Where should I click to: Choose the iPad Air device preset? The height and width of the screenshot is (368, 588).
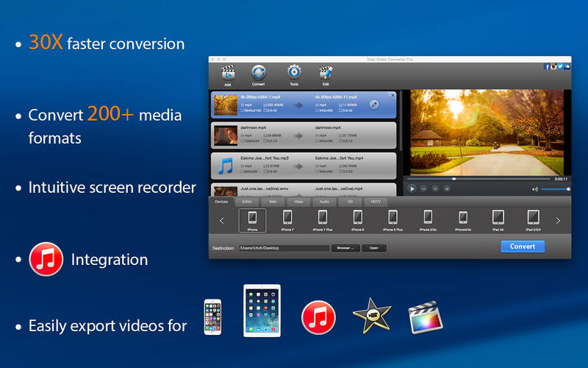coord(498,218)
